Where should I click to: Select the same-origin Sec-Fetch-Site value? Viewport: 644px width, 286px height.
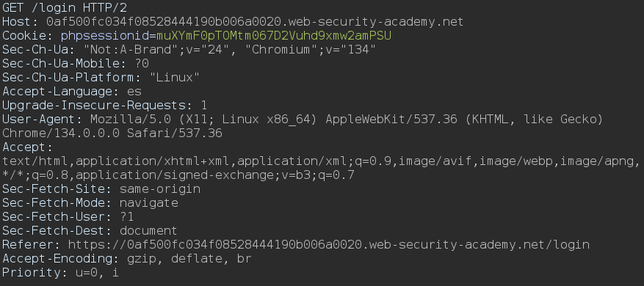160,189
